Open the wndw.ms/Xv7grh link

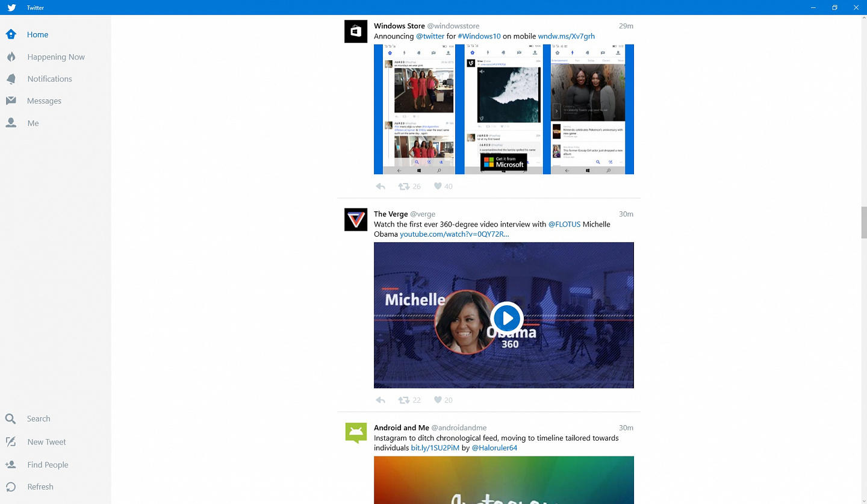coord(567,36)
